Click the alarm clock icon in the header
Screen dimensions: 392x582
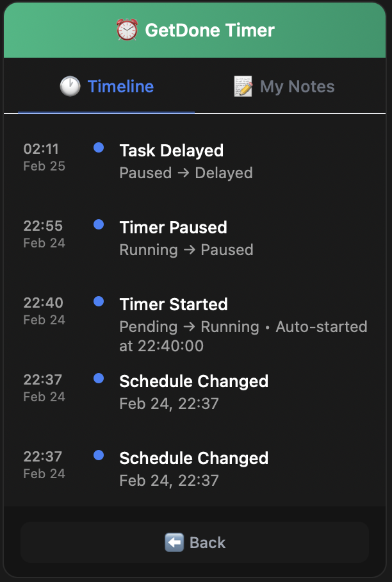[126, 29]
